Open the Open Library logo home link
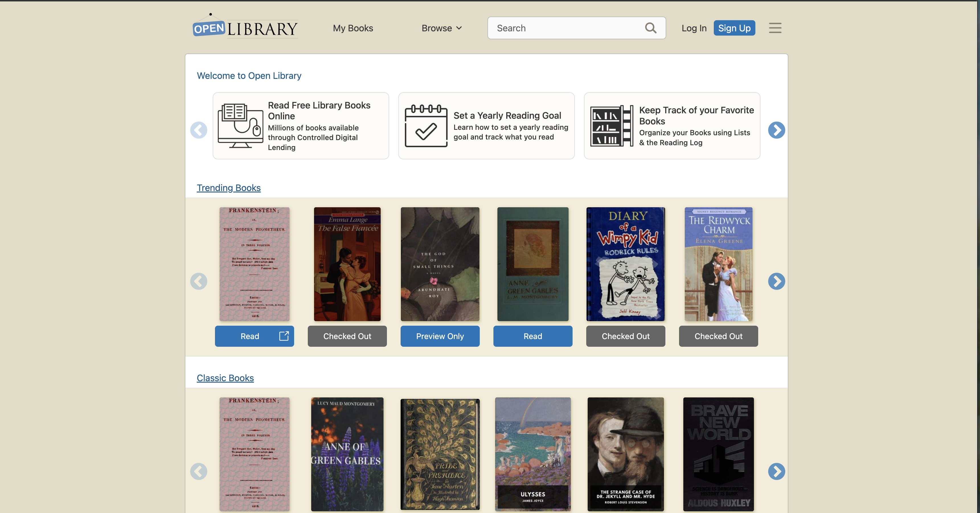The width and height of the screenshot is (980, 513). pos(245,27)
